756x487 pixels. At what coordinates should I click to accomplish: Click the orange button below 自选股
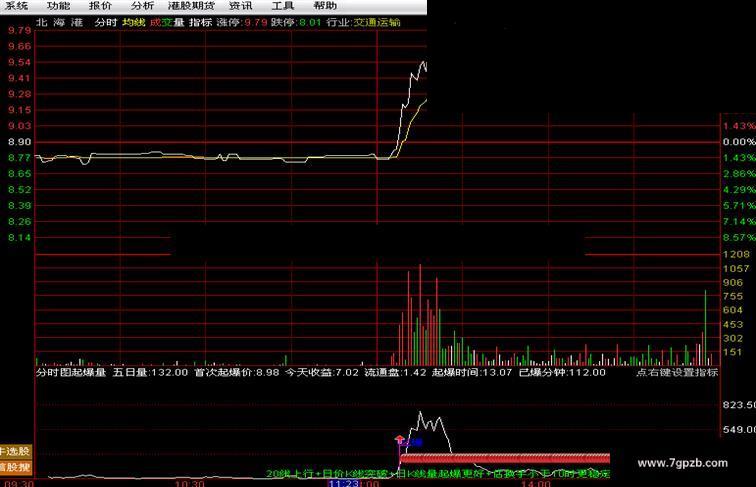15,467
